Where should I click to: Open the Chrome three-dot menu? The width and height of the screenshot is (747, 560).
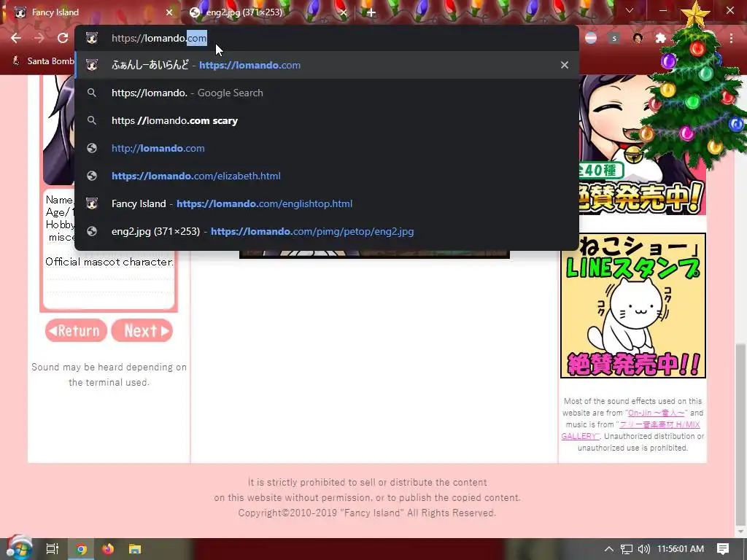click(731, 38)
